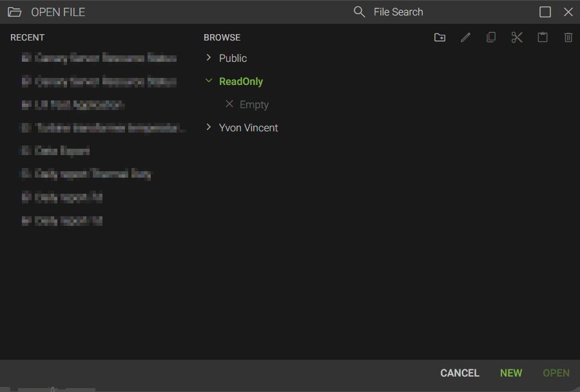Screen dimensions: 580x392
Task: Click the magnifying glass search icon
Action: point(360,12)
